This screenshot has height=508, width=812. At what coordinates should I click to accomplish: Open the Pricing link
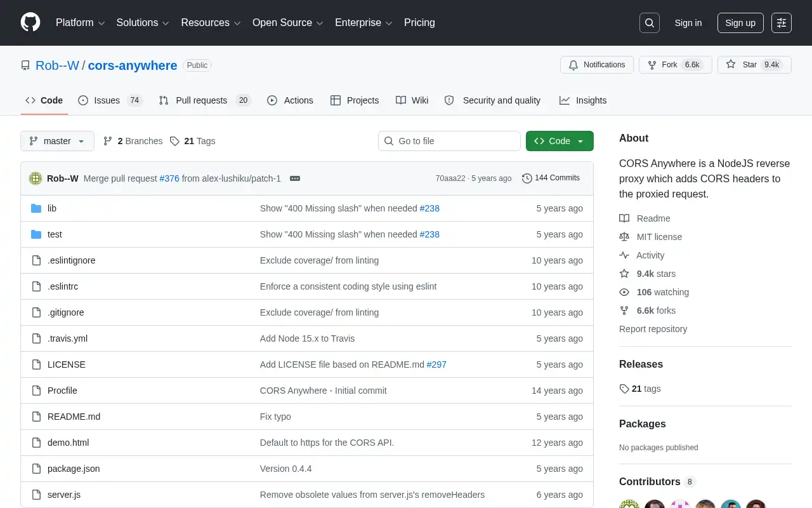click(419, 23)
